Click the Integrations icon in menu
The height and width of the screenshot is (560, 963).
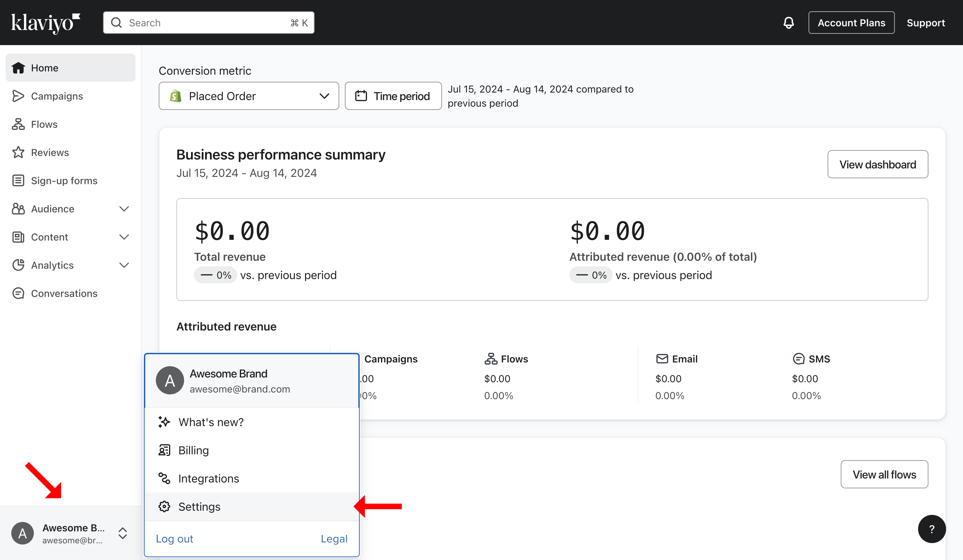[x=164, y=478]
